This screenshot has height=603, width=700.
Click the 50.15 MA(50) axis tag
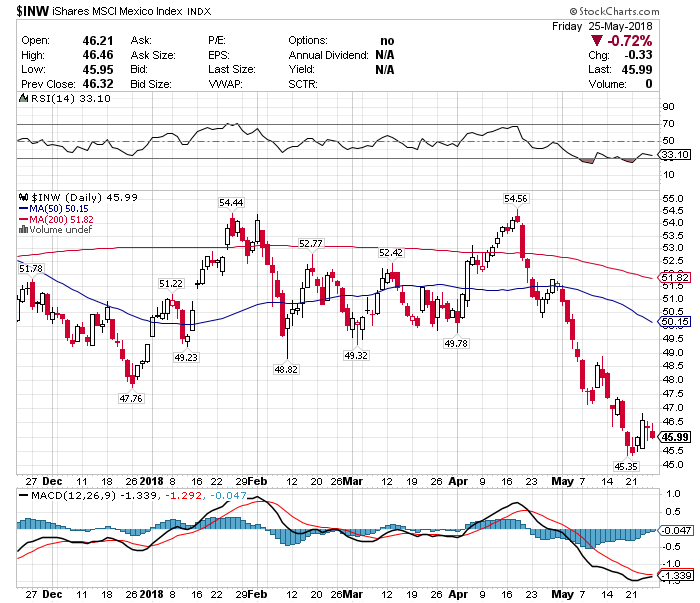pos(675,322)
